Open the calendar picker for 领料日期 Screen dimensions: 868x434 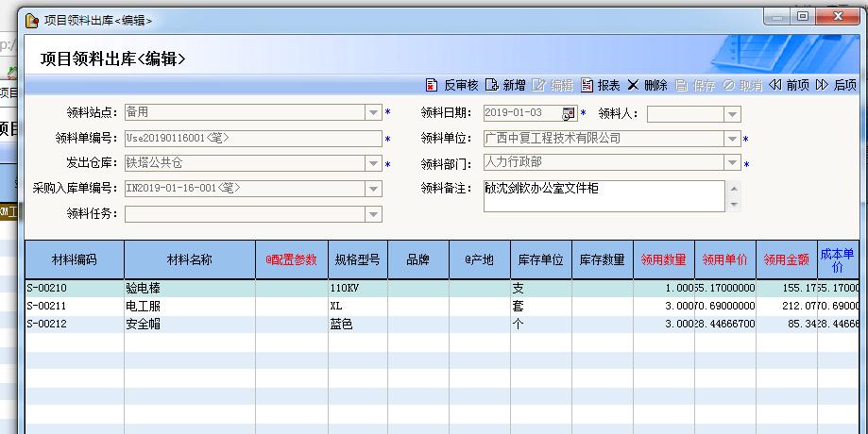pos(569,113)
